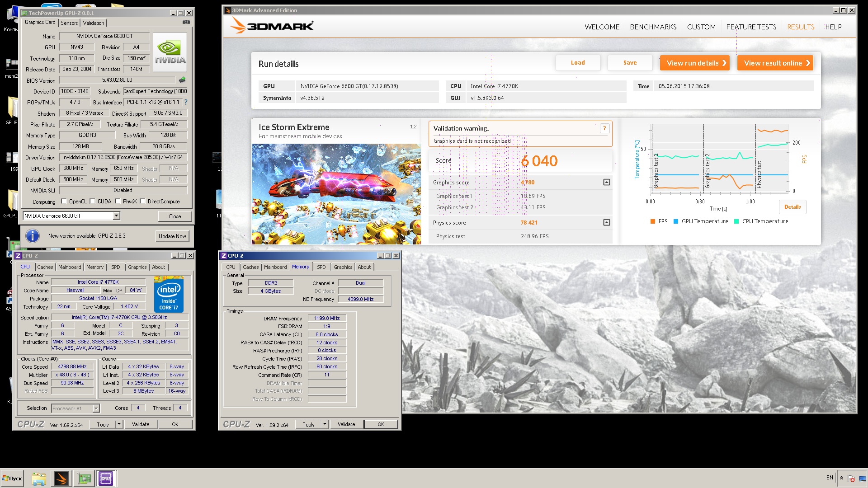Click Update Now in GPU-Z

point(172,236)
